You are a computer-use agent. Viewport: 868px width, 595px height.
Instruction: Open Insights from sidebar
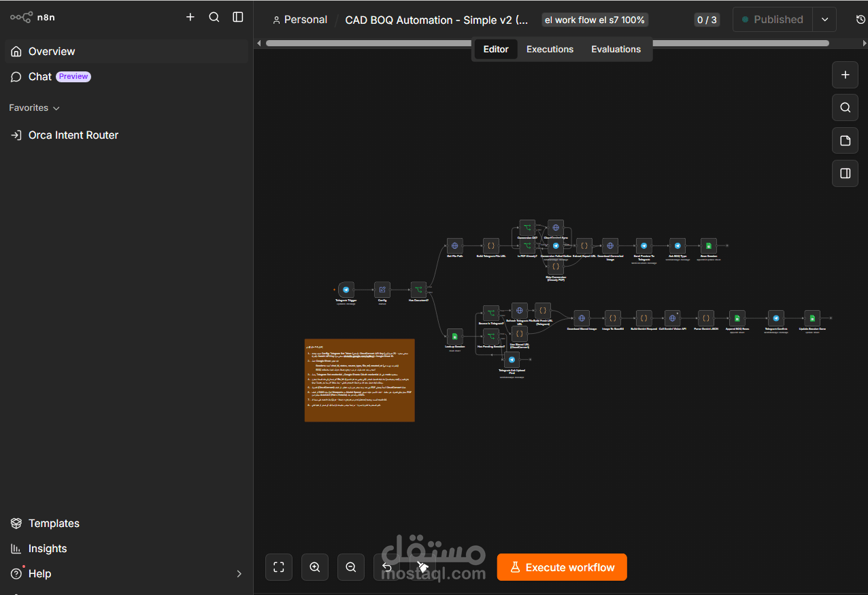pyautogui.click(x=127, y=549)
